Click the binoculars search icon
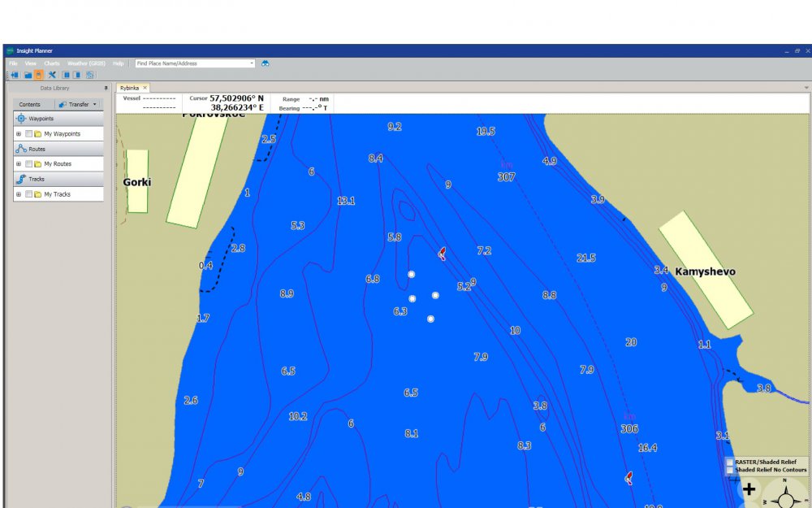Image resolution: width=812 pixels, height=508 pixels. (265, 63)
